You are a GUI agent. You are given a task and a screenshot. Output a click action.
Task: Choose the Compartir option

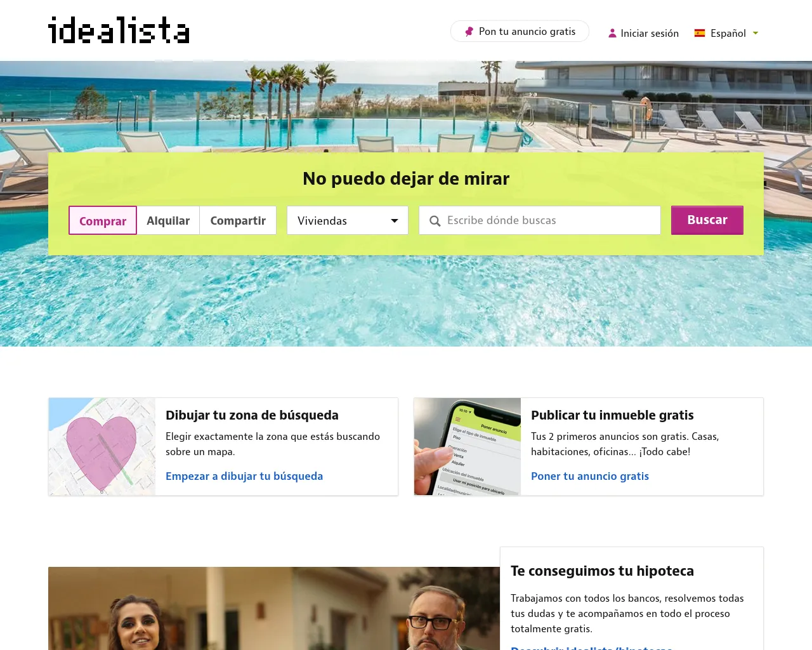point(238,220)
